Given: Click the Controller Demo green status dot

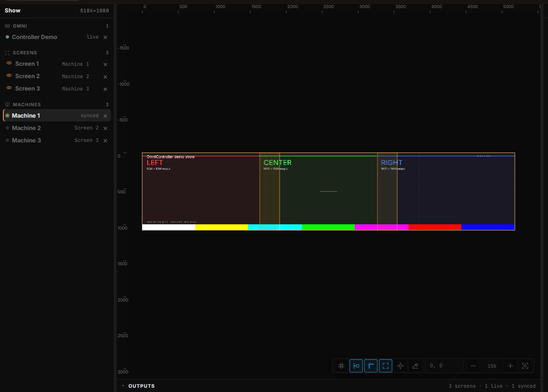Looking at the screenshot, I should [7, 37].
